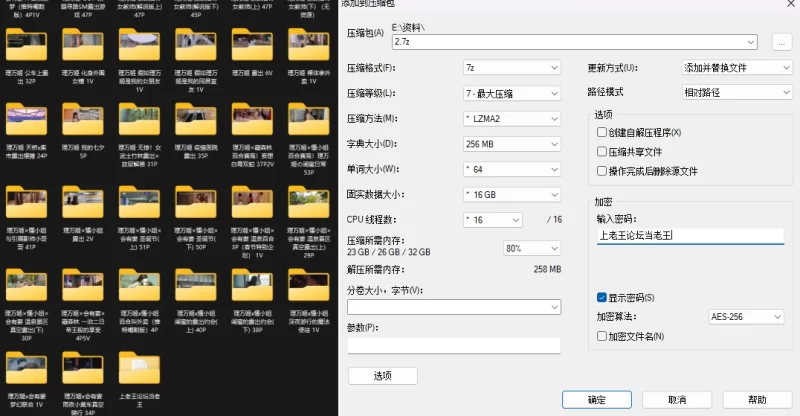The width and height of the screenshot is (800, 416).
Task: Open the 单词大小 dropdown showing 64
Action: pyautogui.click(x=512, y=169)
